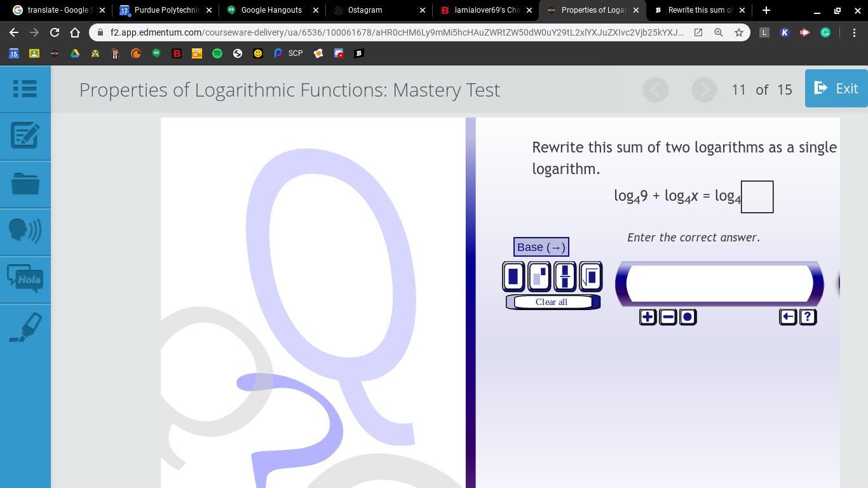
Task: Insert an exponent superscript template
Action: coord(539,276)
